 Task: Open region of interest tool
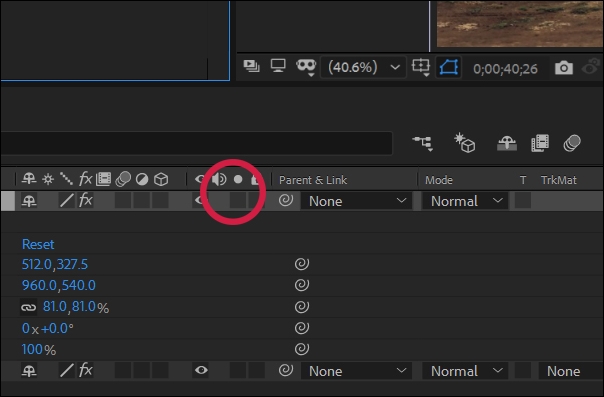pyautogui.click(x=421, y=67)
